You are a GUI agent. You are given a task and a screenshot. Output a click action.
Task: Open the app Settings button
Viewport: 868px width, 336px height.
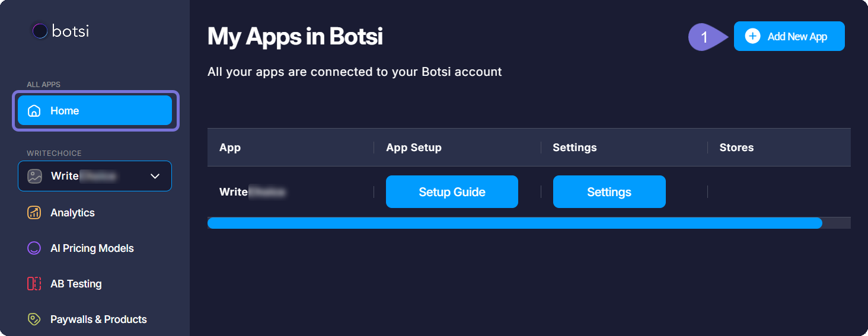coord(609,192)
